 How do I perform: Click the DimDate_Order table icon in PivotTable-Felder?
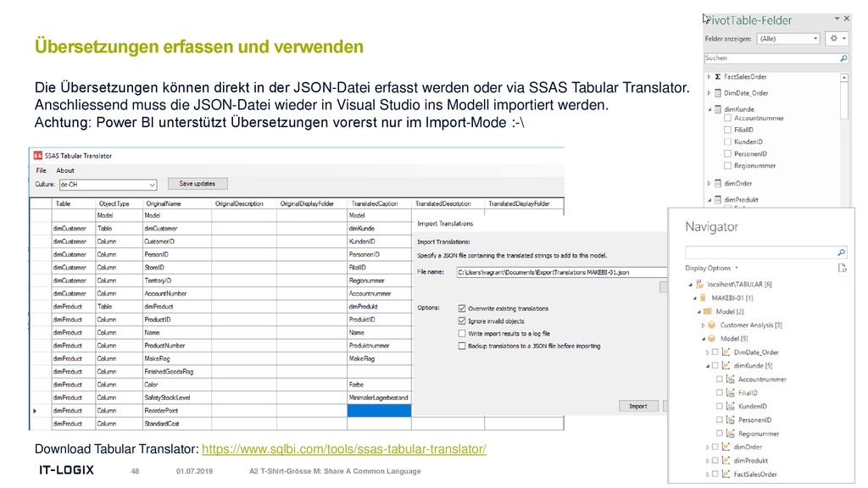point(717,93)
